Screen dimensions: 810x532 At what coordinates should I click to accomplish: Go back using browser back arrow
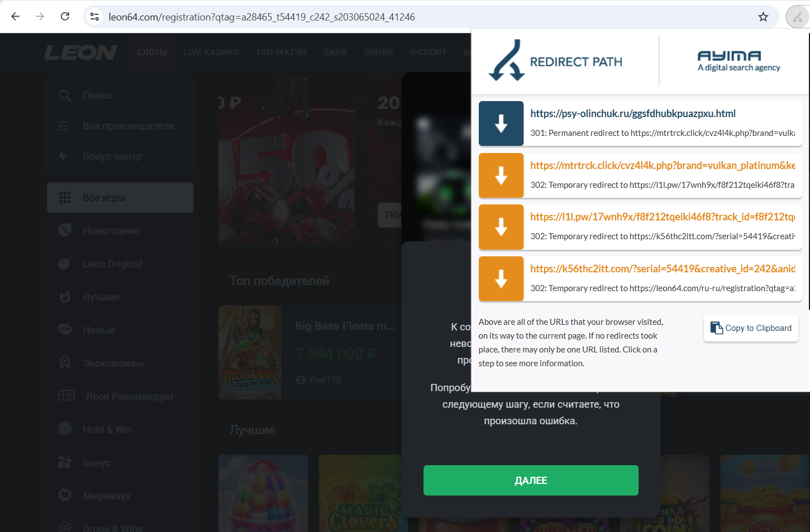click(15, 17)
